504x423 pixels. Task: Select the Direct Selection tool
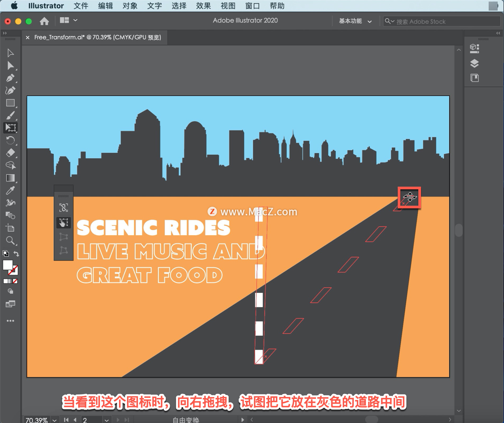(x=10, y=66)
